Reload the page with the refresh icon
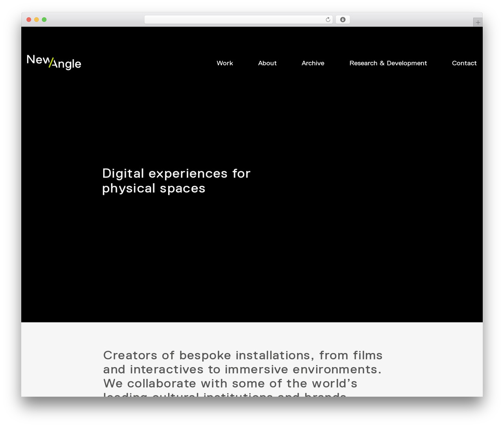The height and width of the screenshot is (427, 504). (x=328, y=20)
